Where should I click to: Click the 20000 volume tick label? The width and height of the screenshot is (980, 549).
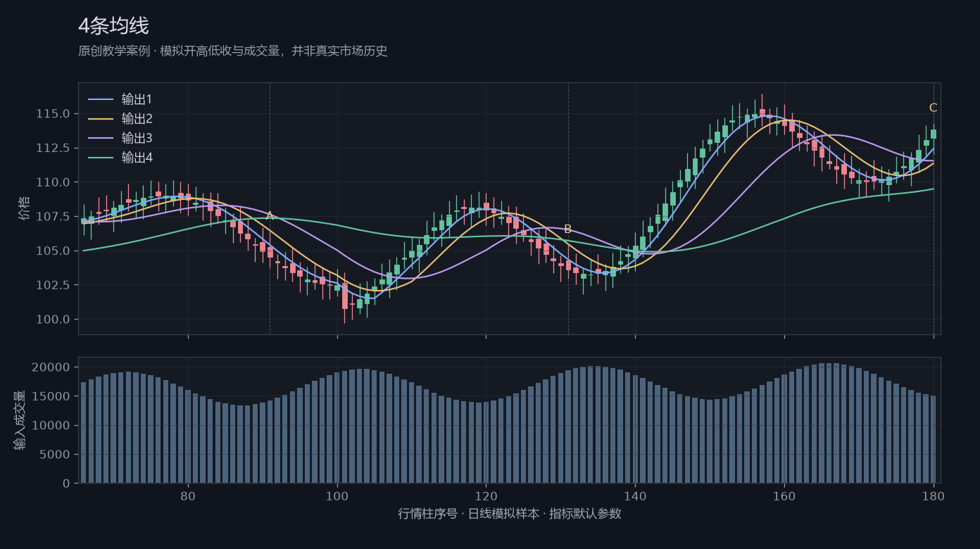coord(52,367)
